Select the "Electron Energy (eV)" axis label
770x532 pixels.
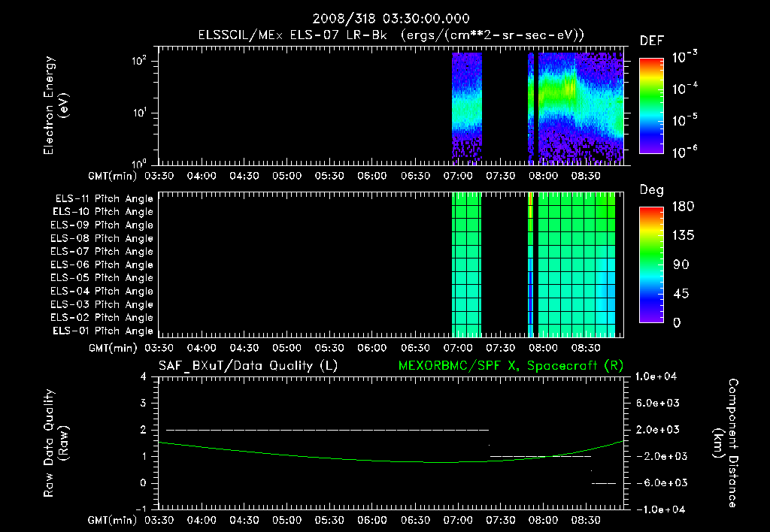click(56, 105)
